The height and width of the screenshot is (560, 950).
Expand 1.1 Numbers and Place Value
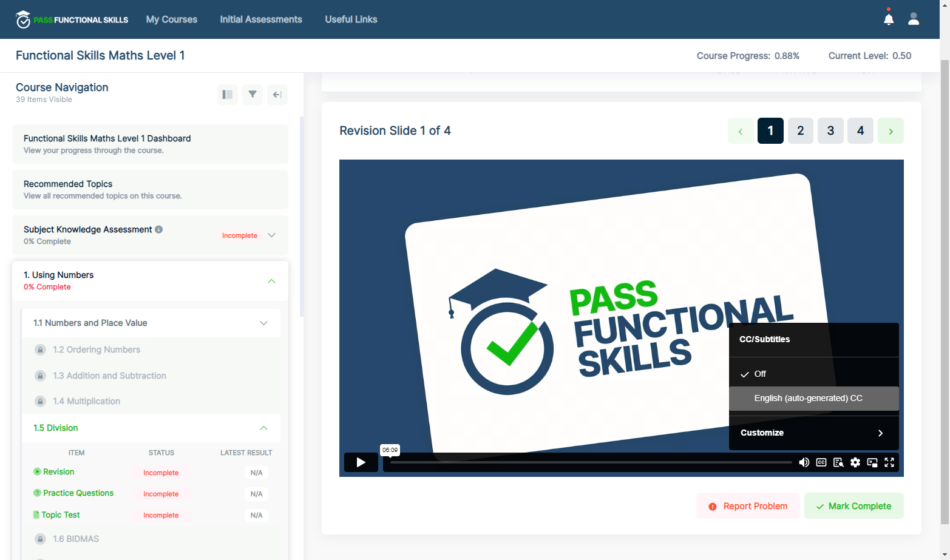(x=264, y=323)
